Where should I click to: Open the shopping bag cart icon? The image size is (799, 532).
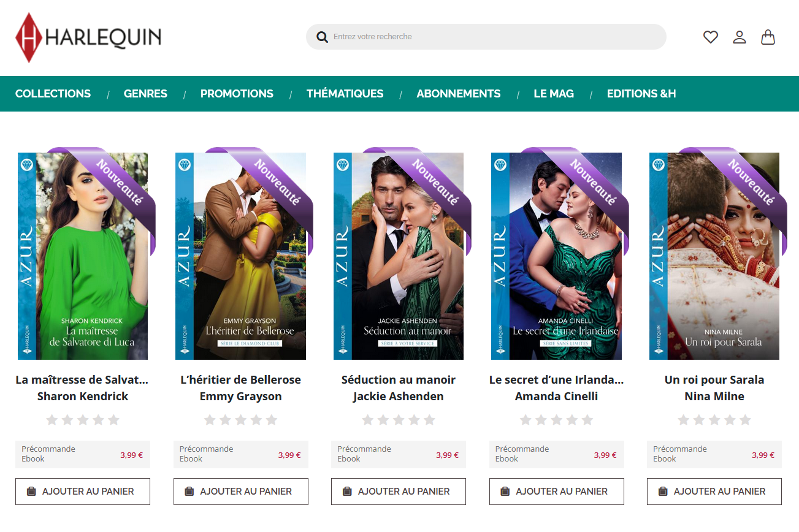point(768,37)
